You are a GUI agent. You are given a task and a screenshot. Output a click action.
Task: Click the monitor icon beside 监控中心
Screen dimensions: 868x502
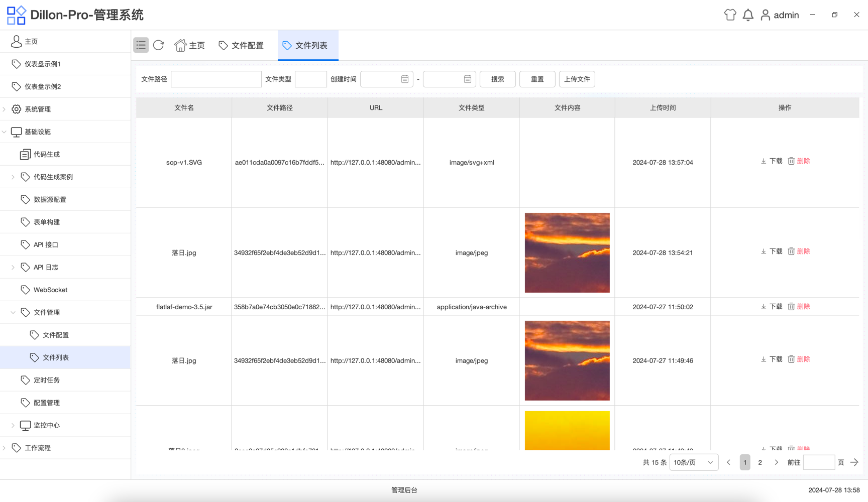[x=25, y=425]
